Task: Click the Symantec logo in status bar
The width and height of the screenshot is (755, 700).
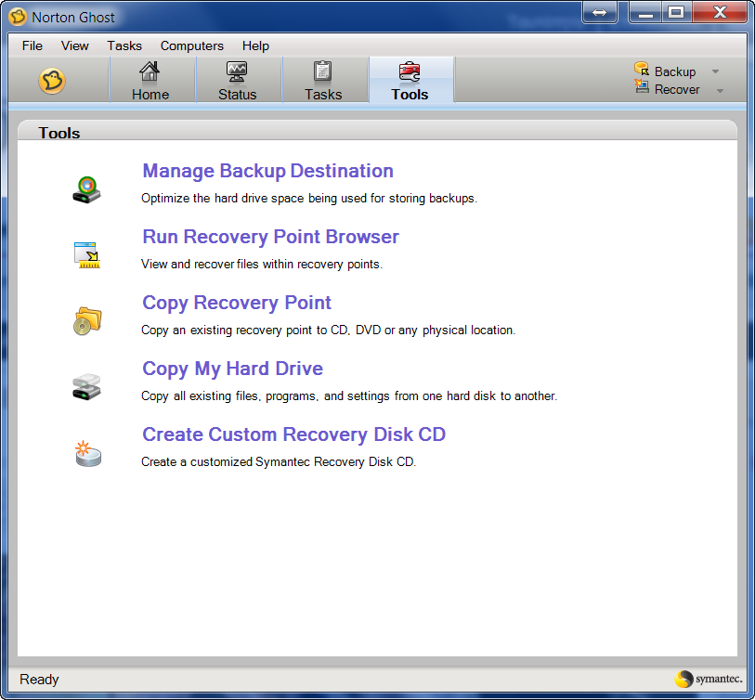Action: tap(709, 679)
